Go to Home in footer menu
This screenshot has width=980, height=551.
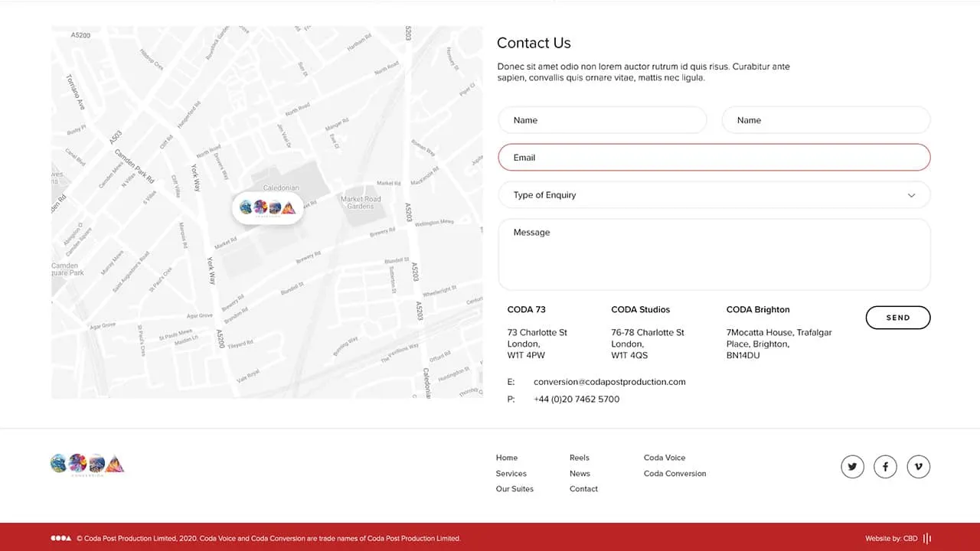[507, 458]
